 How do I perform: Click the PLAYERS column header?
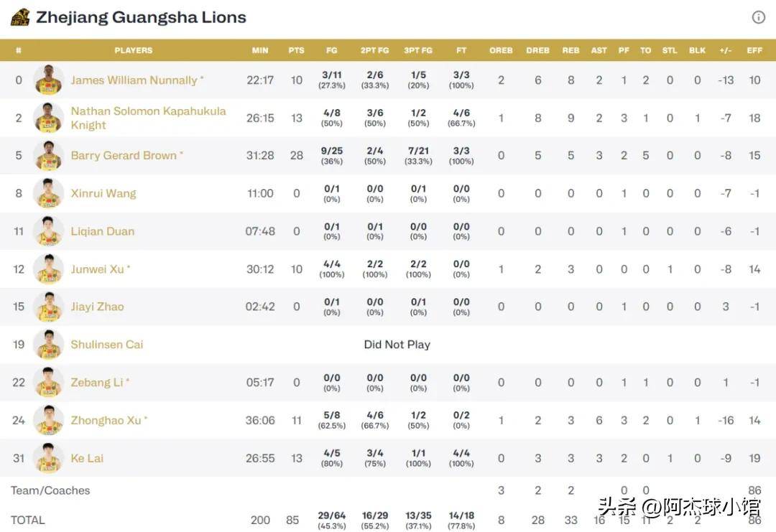click(x=133, y=50)
